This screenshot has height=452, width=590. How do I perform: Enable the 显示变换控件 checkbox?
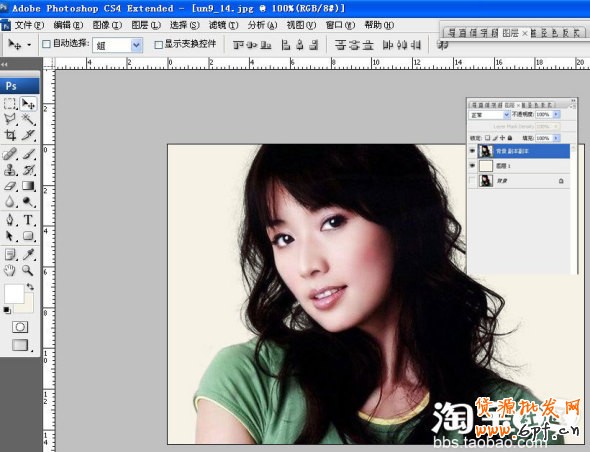pos(158,45)
